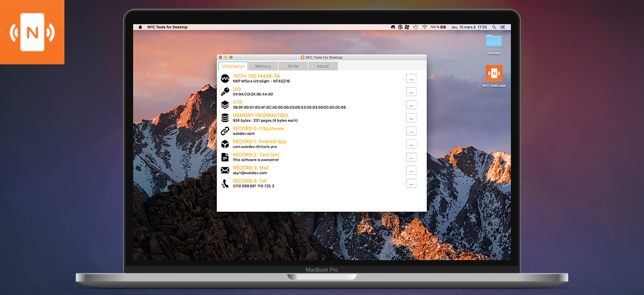Click the Mail record envelope icon
Viewport: 644px width, 295px height.
225,170
